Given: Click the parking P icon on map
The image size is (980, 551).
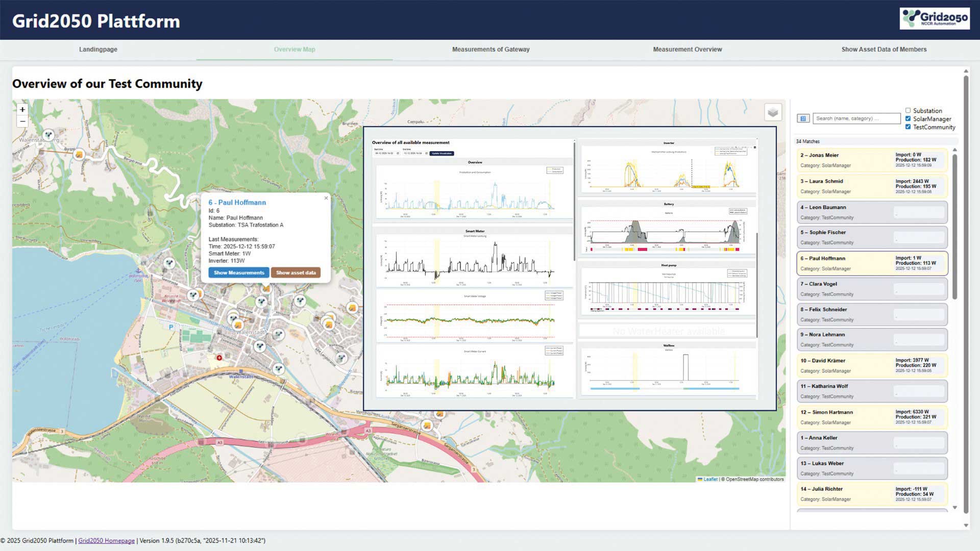Looking at the screenshot, I should [x=171, y=327].
